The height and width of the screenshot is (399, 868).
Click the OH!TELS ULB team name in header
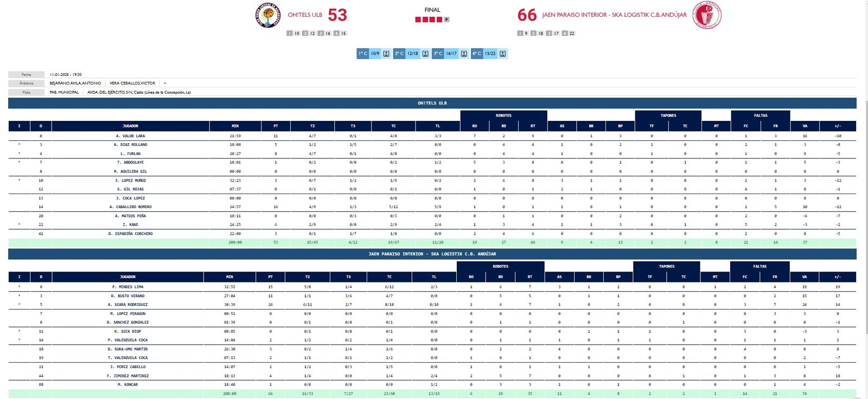pos(305,15)
